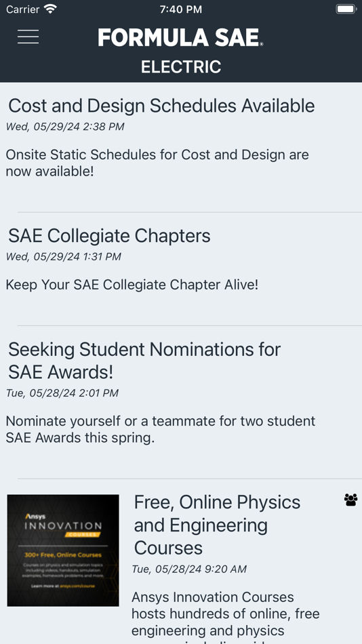Tap Onsite Static Schedules description text
362x644 pixels.
[157, 163]
